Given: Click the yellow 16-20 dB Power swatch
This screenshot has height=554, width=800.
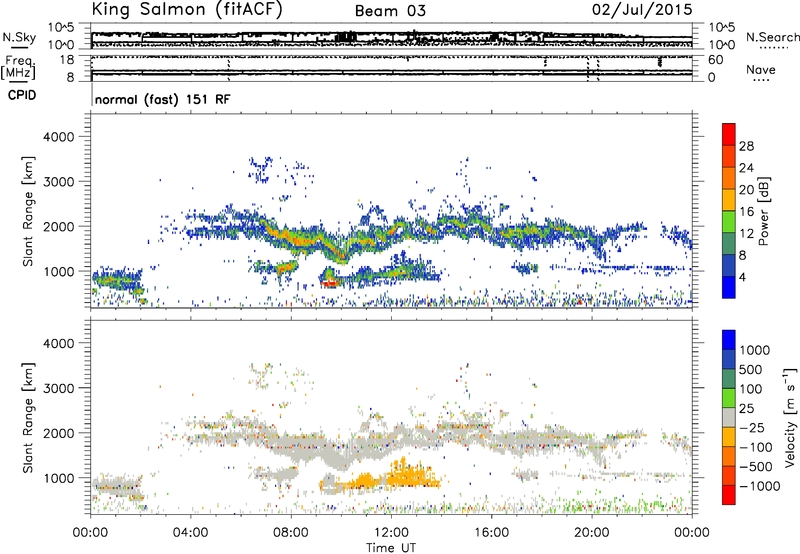Looking at the screenshot, I should point(729,200).
